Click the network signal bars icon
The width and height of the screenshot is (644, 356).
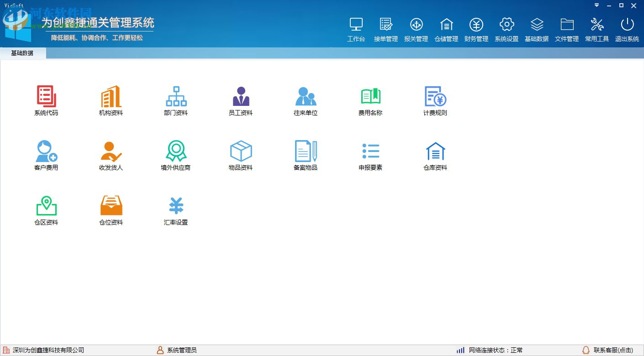(460, 350)
